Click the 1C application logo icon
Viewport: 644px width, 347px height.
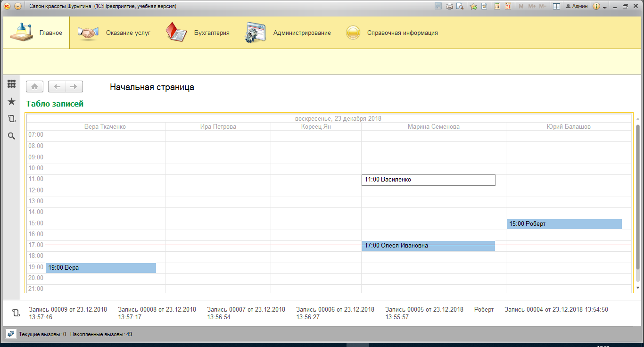point(7,6)
